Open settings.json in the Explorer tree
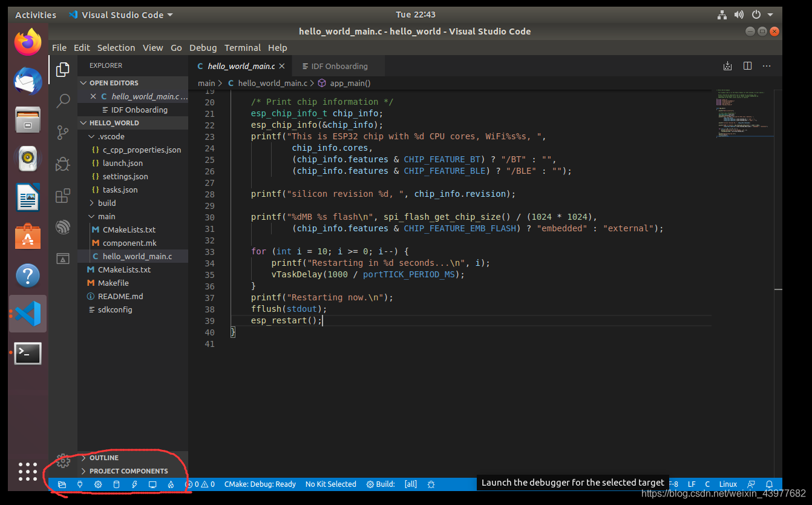This screenshot has height=505, width=812. 133,176
